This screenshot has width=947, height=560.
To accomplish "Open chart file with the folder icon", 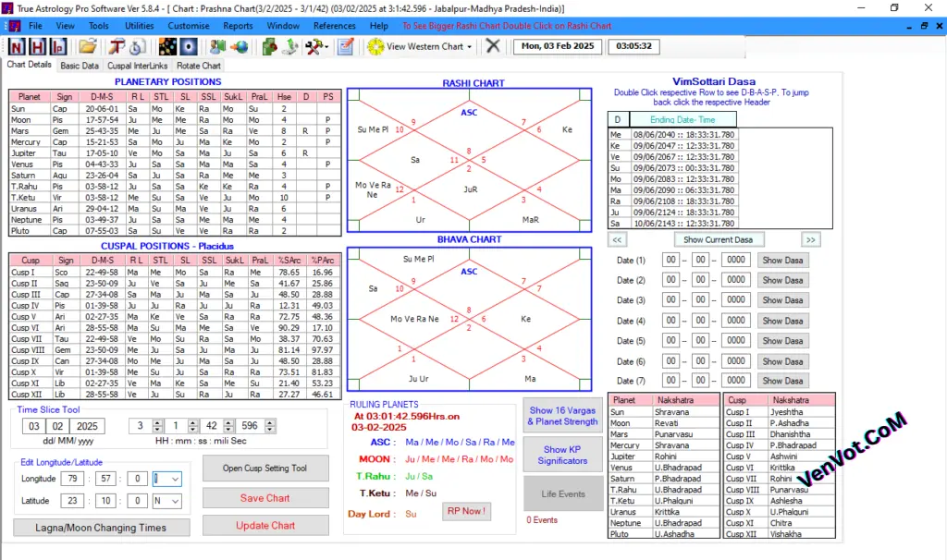I will pyautogui.click(x=88, y=46).
